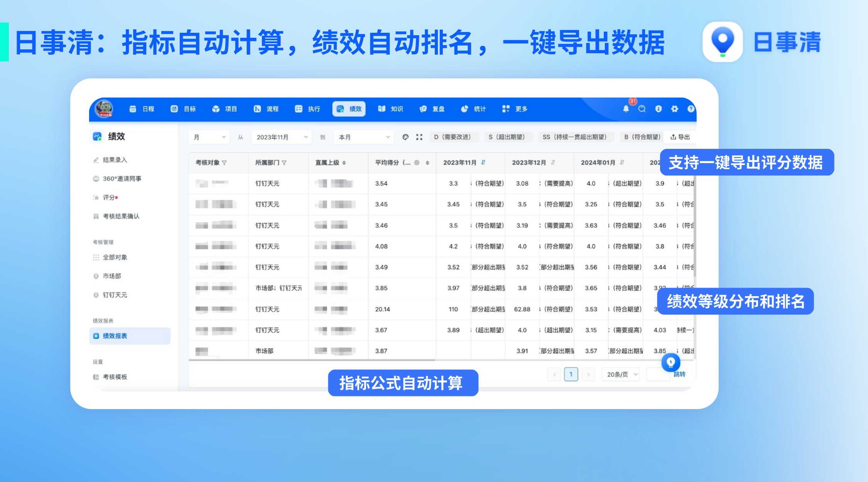Click the S（超出期望）grade tag
This screenshot has width=868, height=482.
coord(508,137)
